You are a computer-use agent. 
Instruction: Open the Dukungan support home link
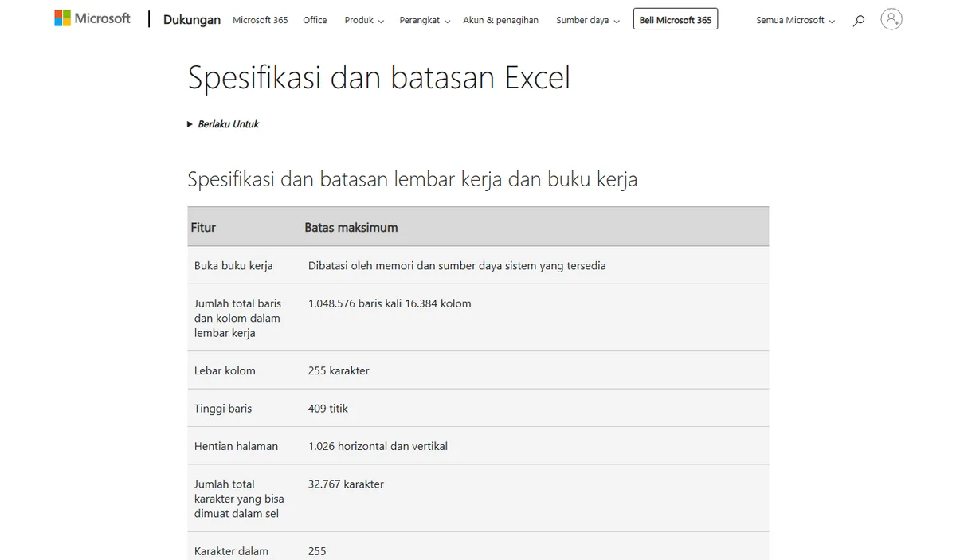point(192,20)
